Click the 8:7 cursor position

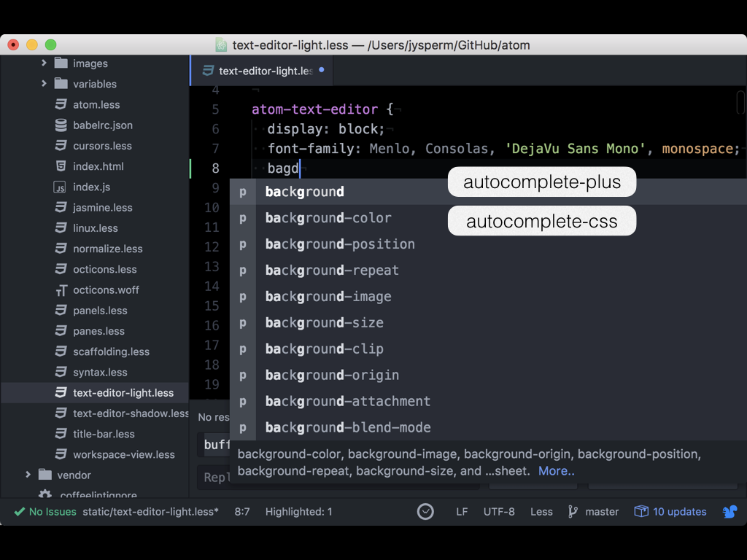pyautogui.click(x=242, y=511)
